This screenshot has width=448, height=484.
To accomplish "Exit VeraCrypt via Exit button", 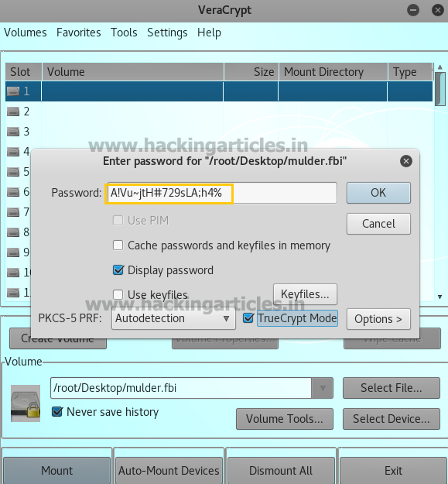I will pyautogui.click(x=393, y=470).
